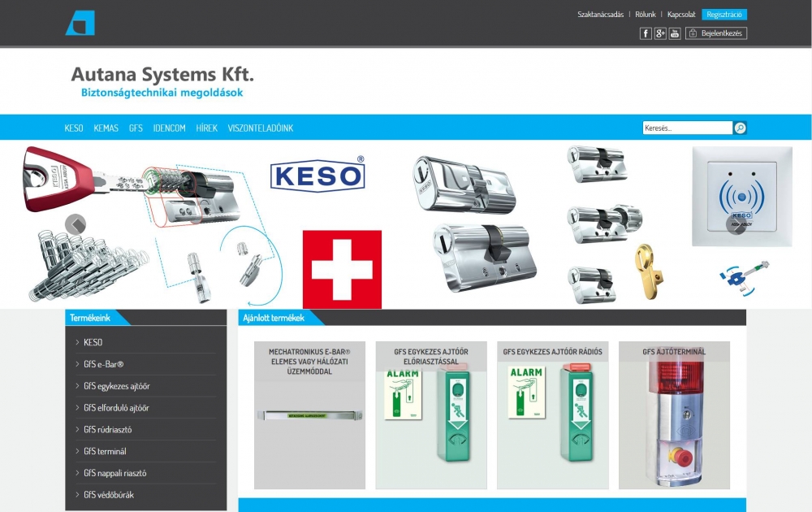This screenshot has width=812, height=512.
Task: Click the Termékeink panel heading
Action: (x=90, y=318)
